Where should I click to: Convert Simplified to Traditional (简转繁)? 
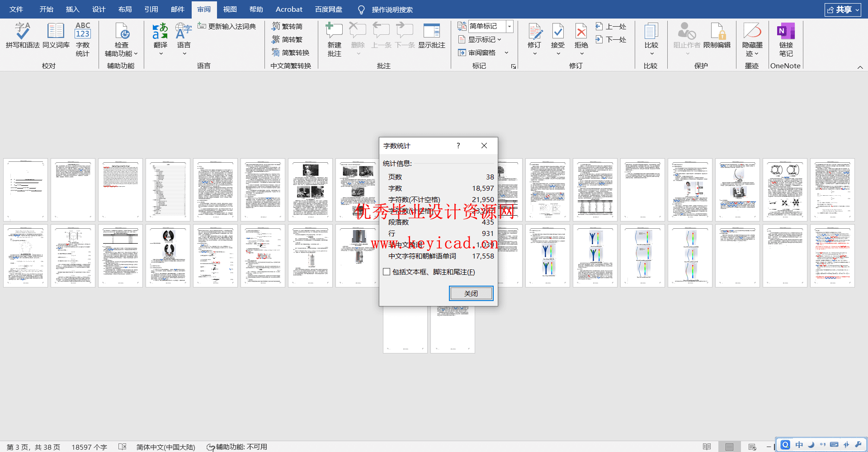coord(287,39)
